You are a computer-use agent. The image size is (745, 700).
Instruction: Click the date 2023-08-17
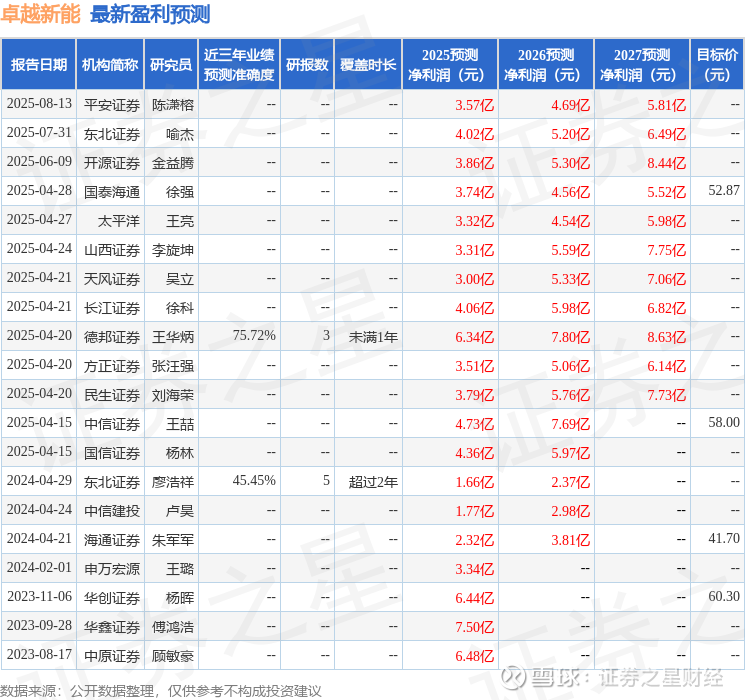click(x=39, y=654)
